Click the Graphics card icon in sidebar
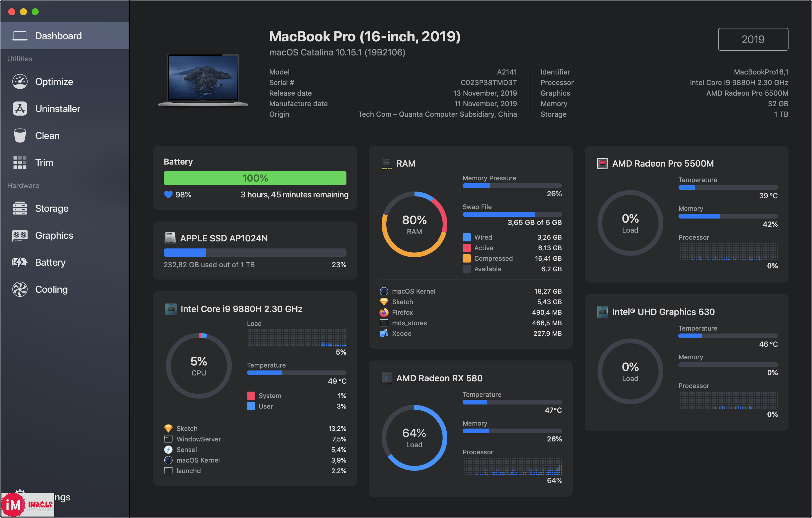Screen dimensions: 812x518 (x=20, y=236)
